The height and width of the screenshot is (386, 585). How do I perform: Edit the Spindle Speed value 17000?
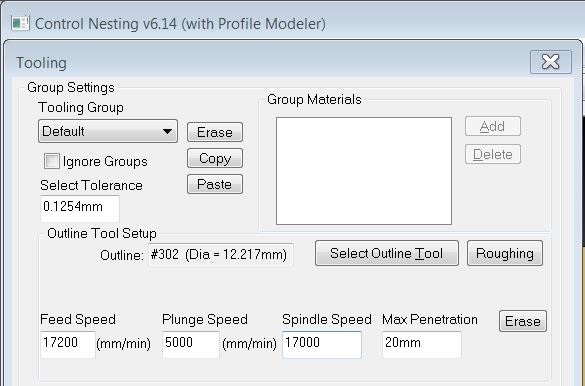322,344
